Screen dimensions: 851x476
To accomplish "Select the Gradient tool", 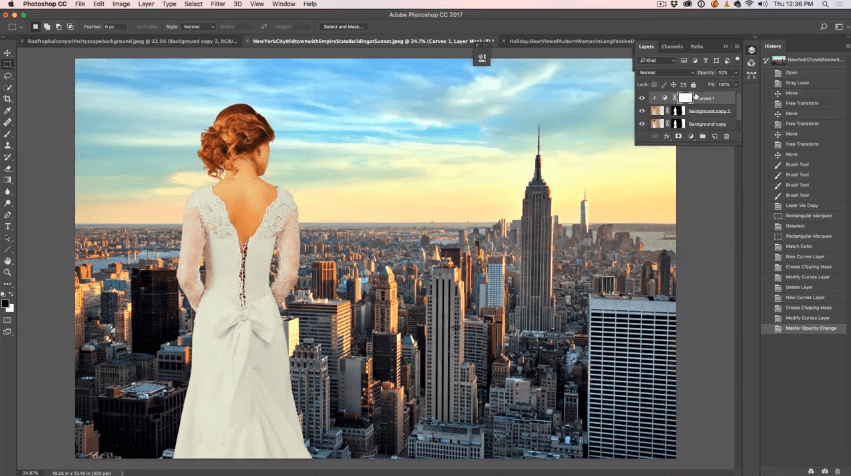I will 8,180.
